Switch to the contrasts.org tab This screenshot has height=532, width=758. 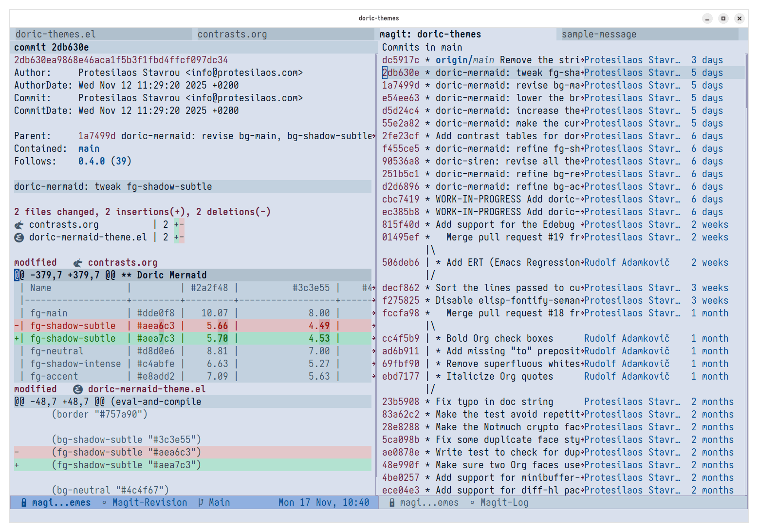232,35
